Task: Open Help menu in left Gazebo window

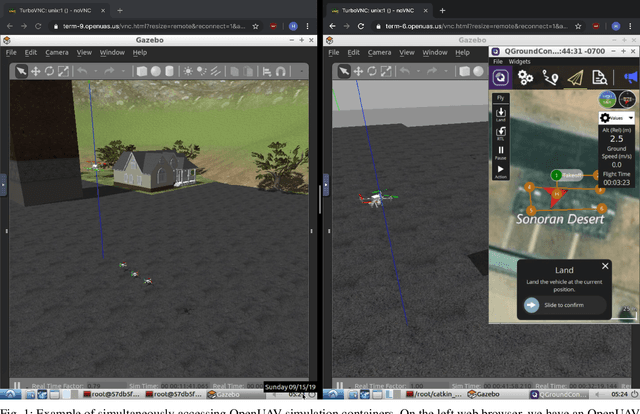Action: pos(140,52)
